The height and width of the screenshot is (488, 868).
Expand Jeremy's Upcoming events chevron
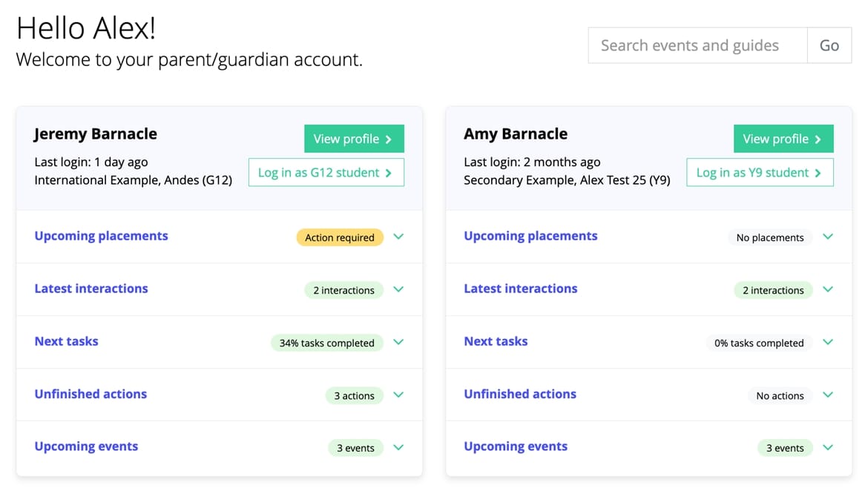(398, 447)
